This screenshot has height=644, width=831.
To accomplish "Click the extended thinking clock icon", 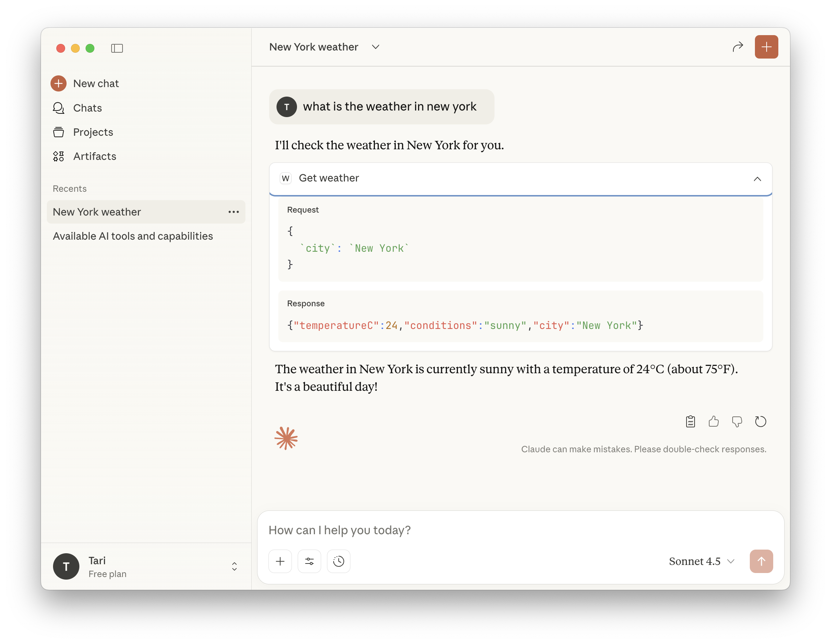I will coord(338,561).
